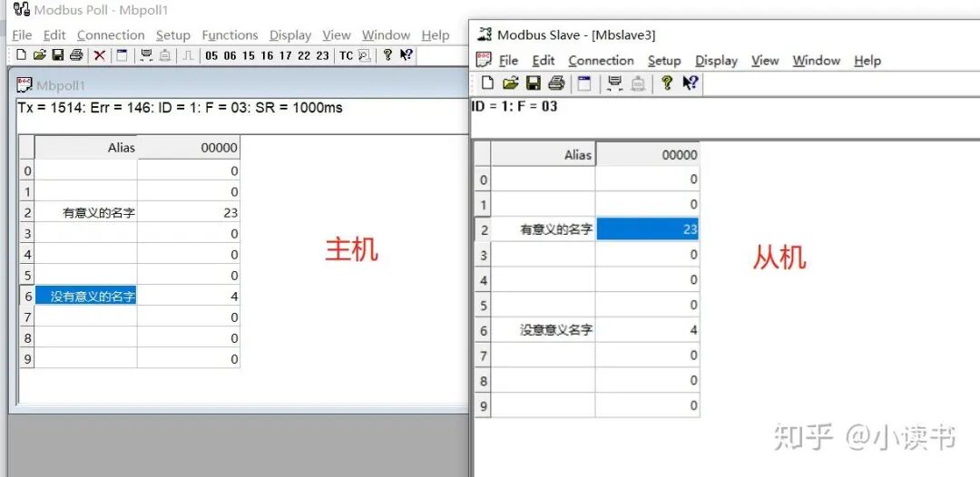Click the Connect icon in Modbus Poll toolbar
980x477 pixels.
coord(146,55)
